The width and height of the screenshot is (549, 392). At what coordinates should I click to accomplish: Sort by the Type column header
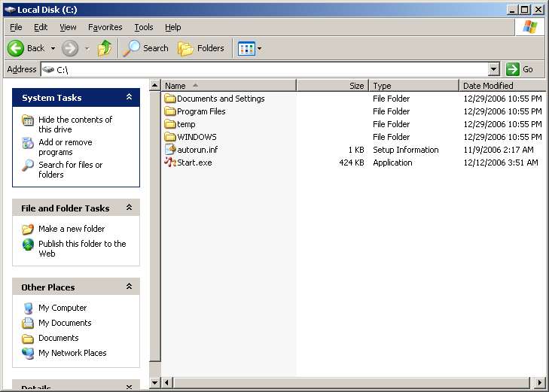click(414, 86)
